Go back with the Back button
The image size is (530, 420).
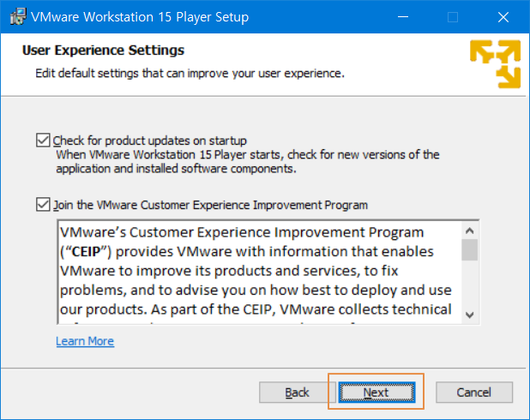tap(297, 393)
